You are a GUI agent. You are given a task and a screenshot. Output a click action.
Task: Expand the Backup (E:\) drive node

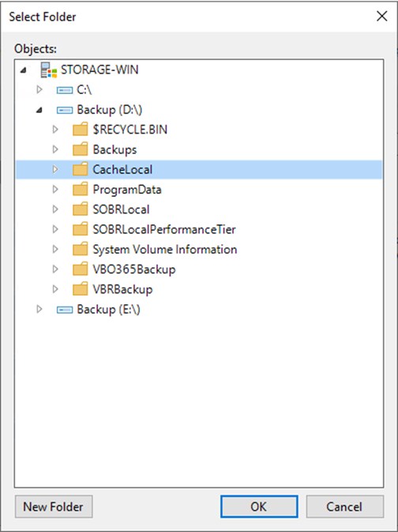point(39,309)
